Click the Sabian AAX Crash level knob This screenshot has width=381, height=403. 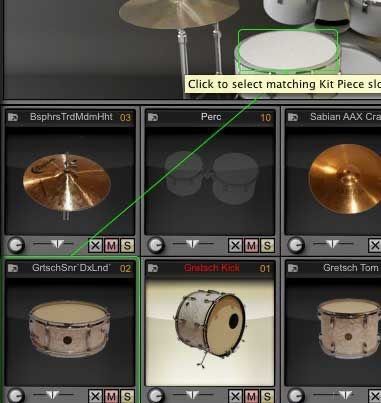click(x=296, y=245)
